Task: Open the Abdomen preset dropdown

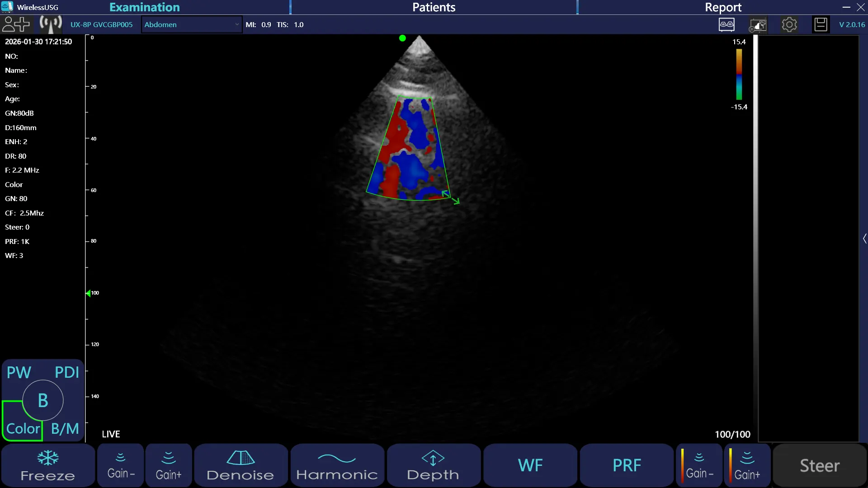Action: pos(191,25)
